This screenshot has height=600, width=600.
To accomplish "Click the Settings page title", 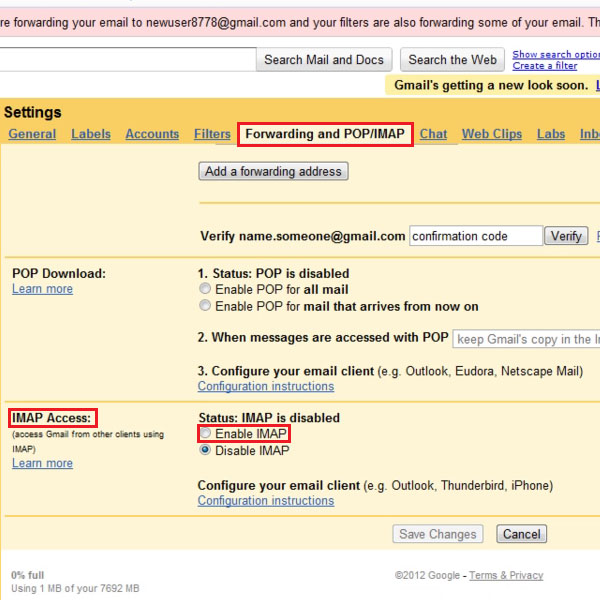I will pyautogui.click(x=33, y=112).
